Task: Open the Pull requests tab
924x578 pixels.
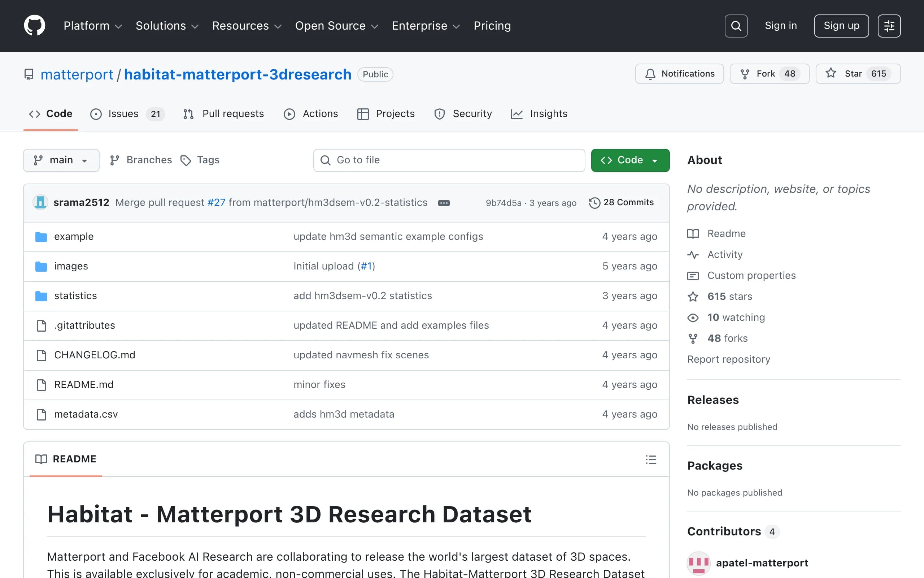Action: pos(223,113)
